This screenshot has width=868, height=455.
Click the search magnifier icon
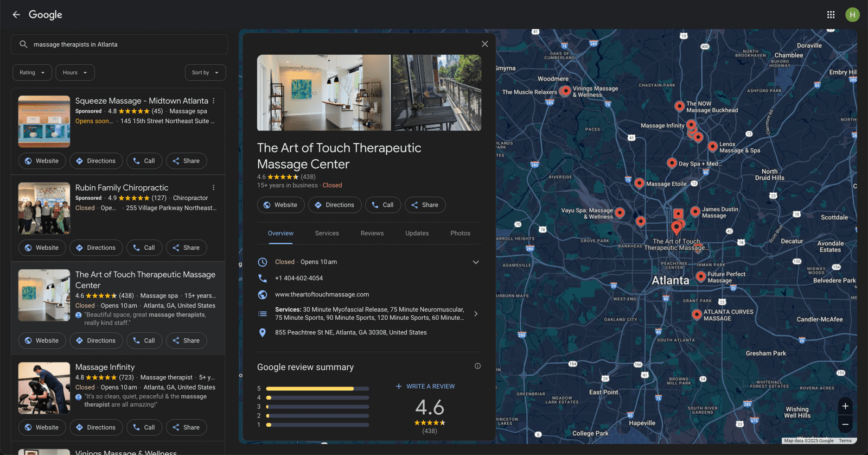[23, 45]
